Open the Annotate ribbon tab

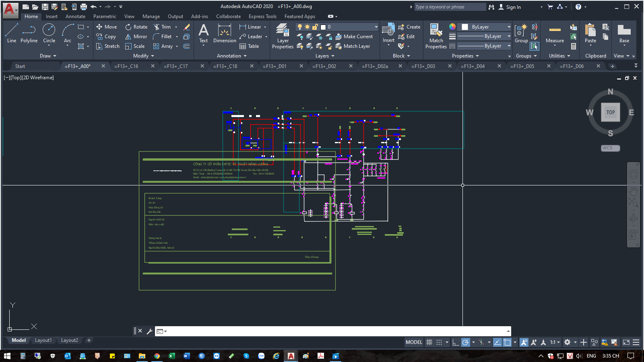75,16
